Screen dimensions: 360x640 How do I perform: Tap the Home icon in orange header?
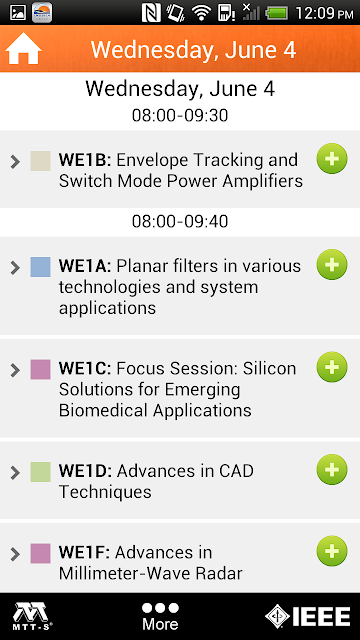coord(23,49)
